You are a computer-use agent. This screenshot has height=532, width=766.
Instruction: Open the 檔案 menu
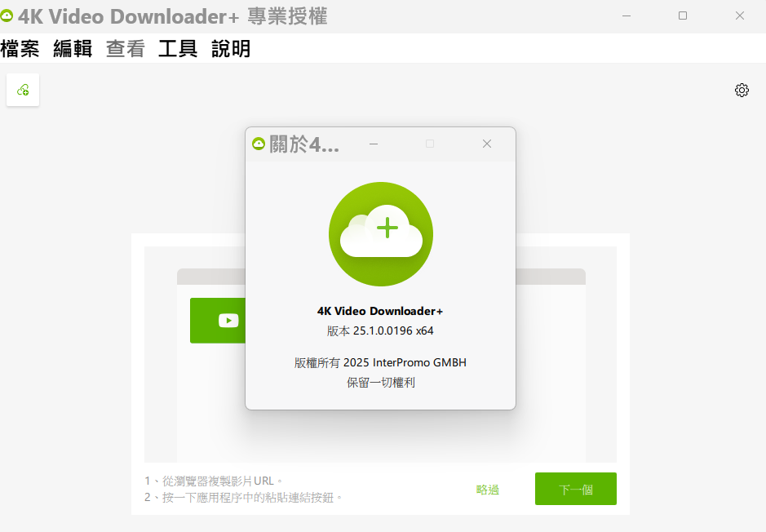[x=20, y=49]
